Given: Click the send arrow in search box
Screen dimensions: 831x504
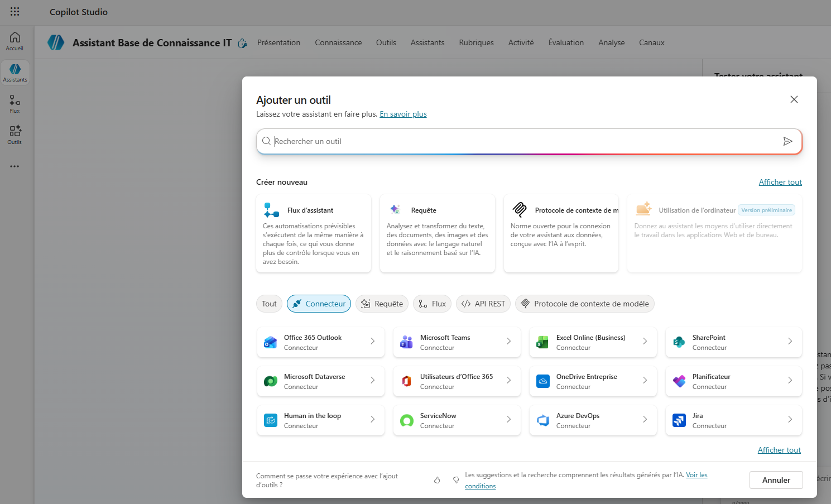Looking at the screenshot, I should [787, 141].
